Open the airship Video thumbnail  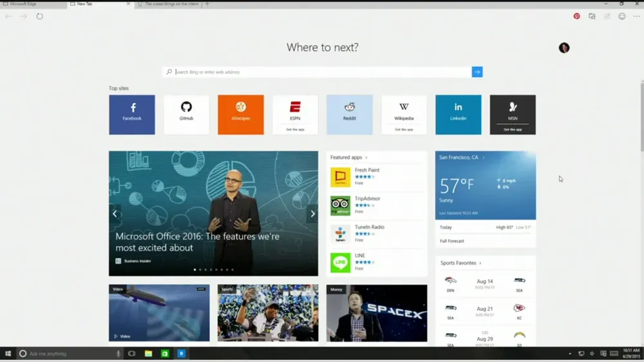pos(159,312)
